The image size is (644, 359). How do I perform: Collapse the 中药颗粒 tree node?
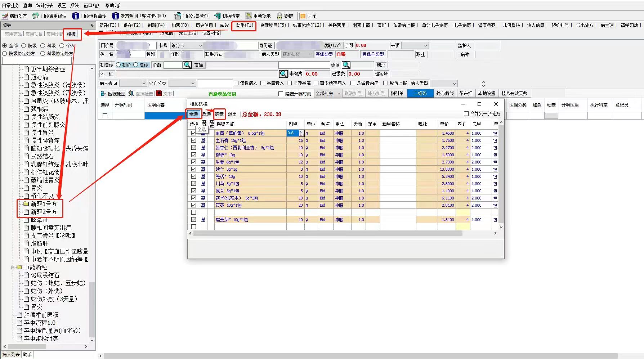coord(13,267)
